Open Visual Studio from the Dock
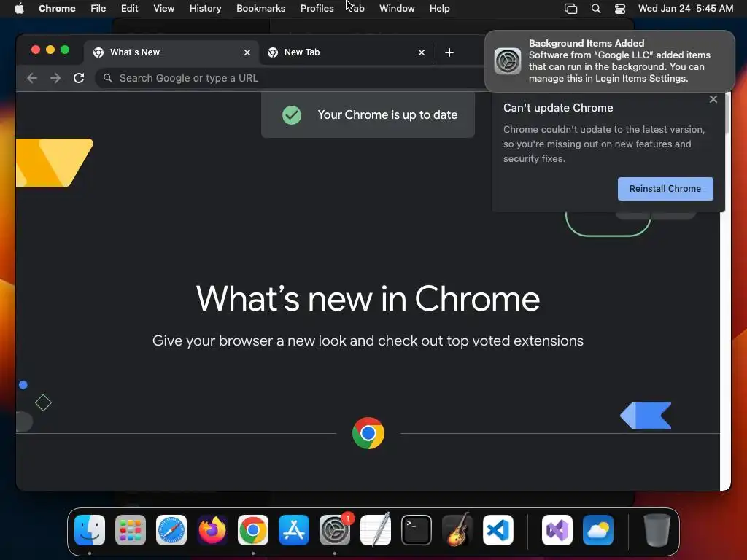 pyautogui.click(x=557, y=530)
